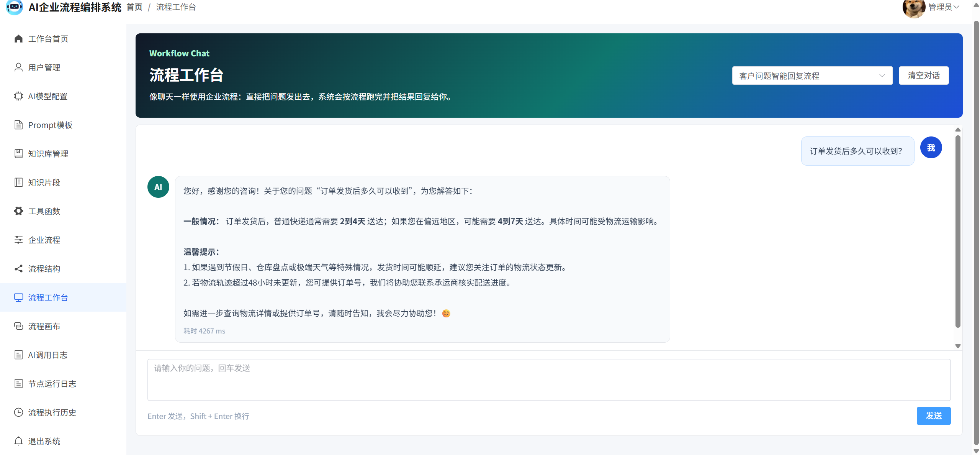Screen dimensions: 980x455
Task: Click the chat scrollbar down arrow
Action: tap(958, 346)
